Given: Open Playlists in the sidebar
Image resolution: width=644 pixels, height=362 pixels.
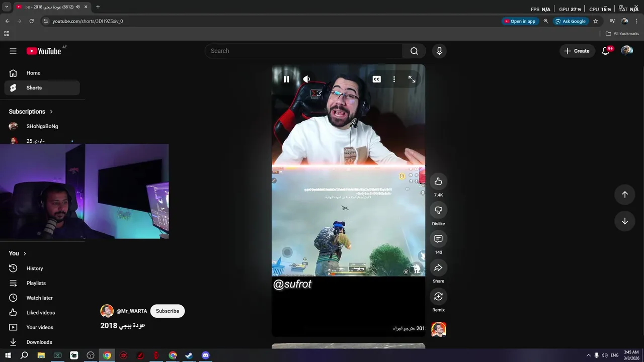Looking at the screenshot, I should coord(42,283).
